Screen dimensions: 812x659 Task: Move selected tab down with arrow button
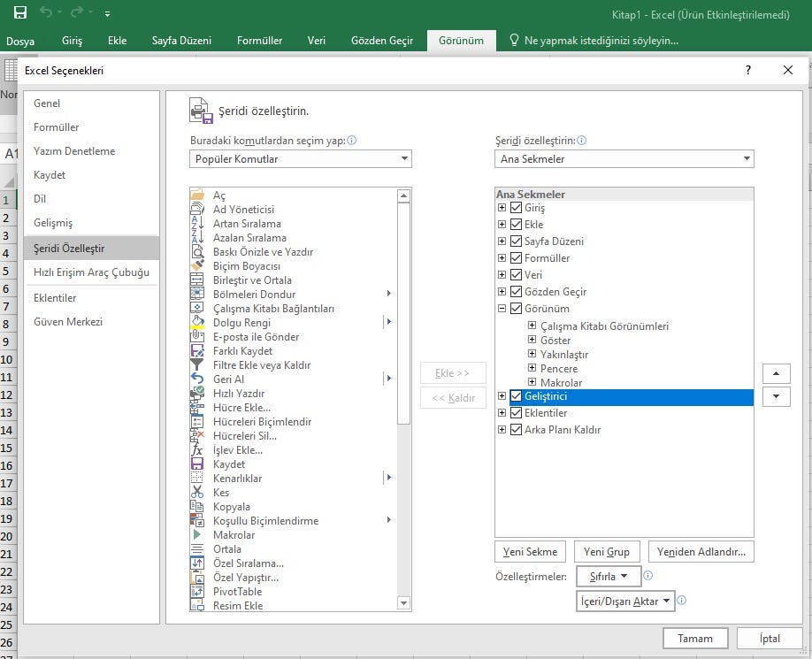coord(777,396)
